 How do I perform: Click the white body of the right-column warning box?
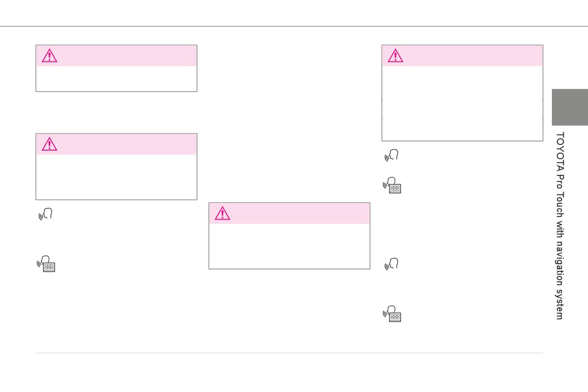point(462,103)
